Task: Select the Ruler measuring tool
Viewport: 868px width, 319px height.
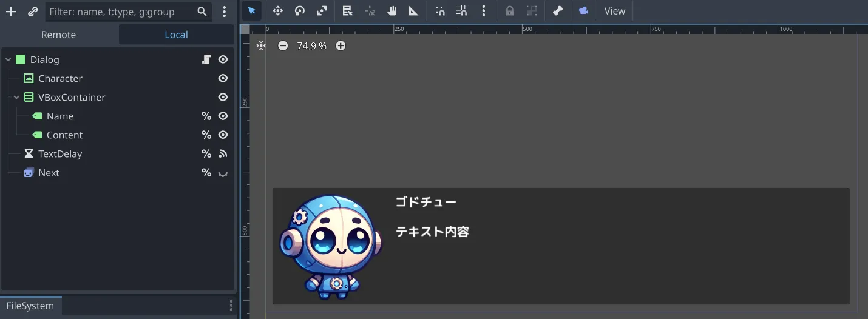Action: coord(413,11)
